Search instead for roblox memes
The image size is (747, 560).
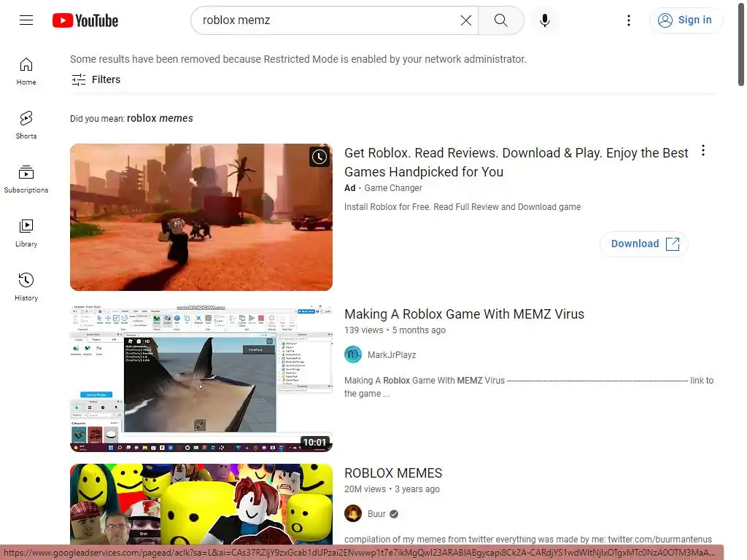click(160, 118)
